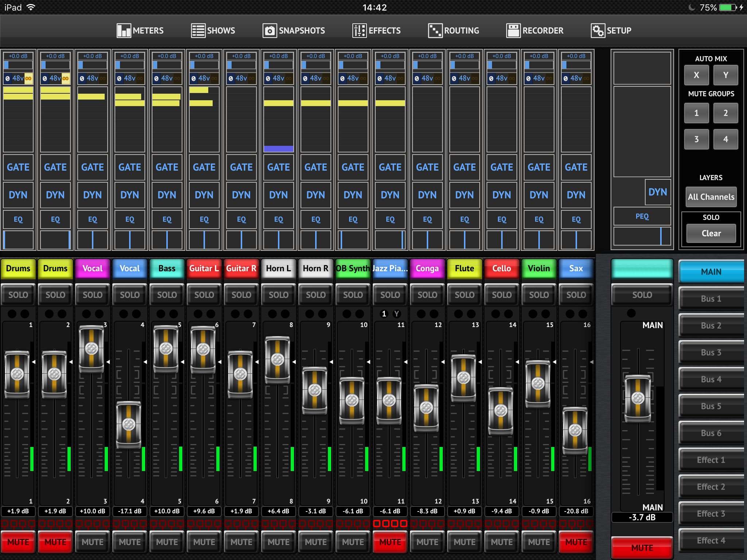Screen dimensions: 747x560
Task: Mute the Vocal channel 3
Action: 92,542
